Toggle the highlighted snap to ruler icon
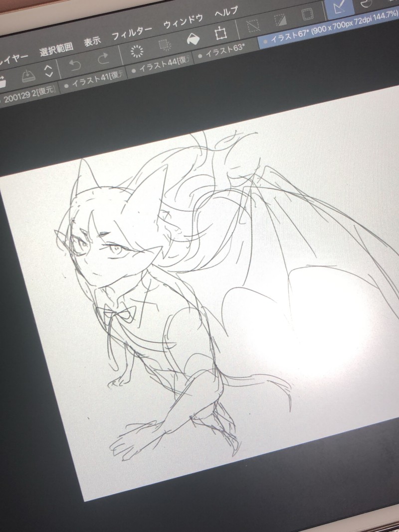Viewport: 399px width, 532px height. [x=340, y=9]
